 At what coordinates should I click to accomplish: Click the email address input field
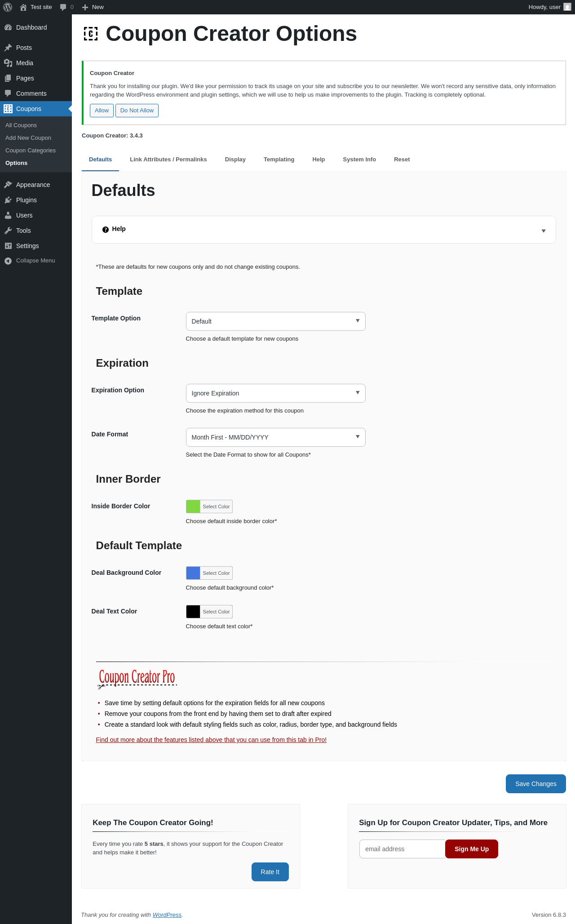tap(402, 849)
